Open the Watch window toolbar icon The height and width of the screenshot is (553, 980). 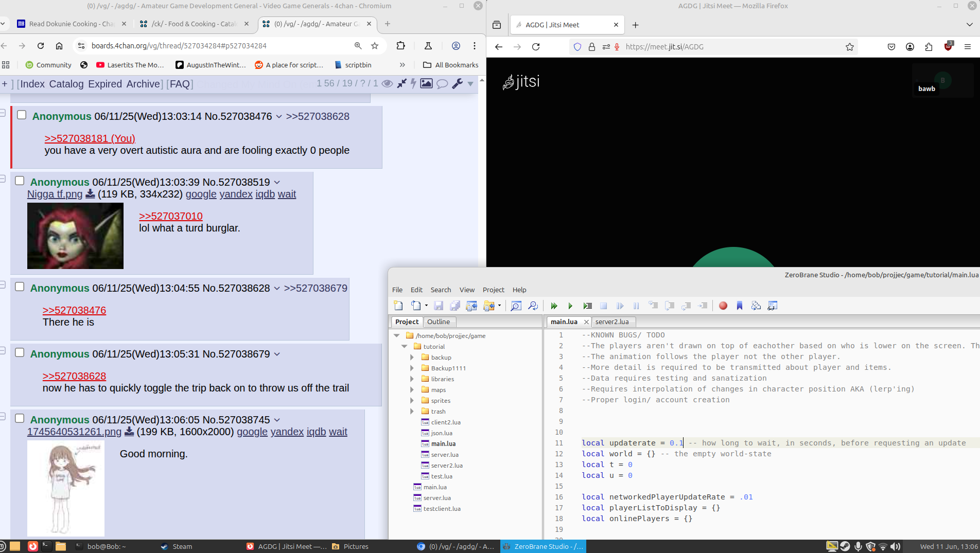(x=772, y=306)
